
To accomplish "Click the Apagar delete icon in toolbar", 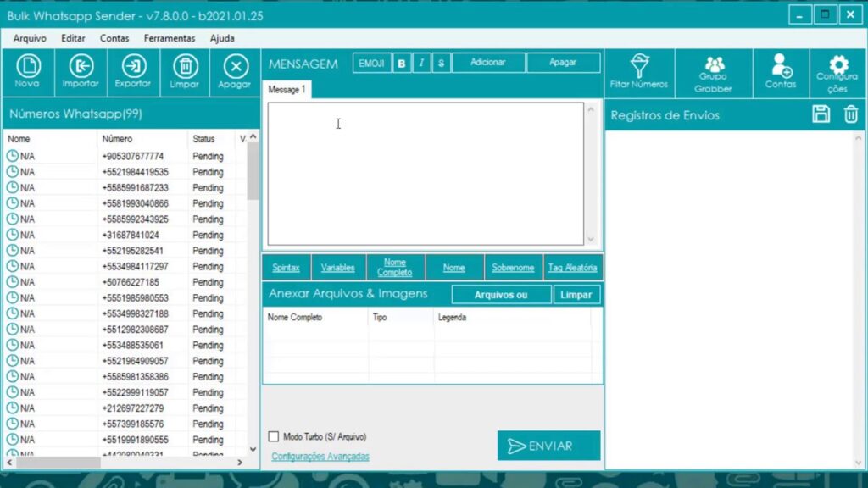I will pos(235,68).
